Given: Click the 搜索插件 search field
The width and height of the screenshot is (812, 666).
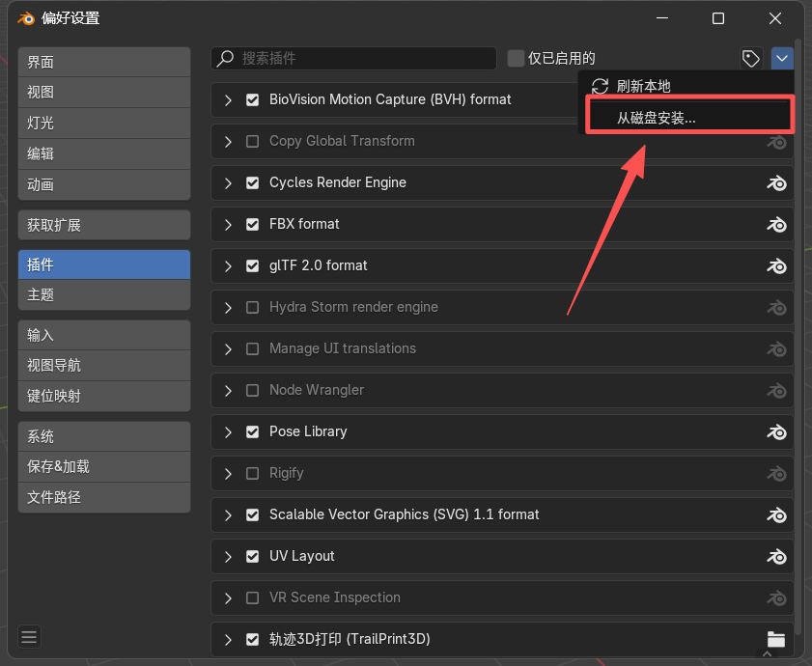Looking at the screenshot, I should 353,59.
